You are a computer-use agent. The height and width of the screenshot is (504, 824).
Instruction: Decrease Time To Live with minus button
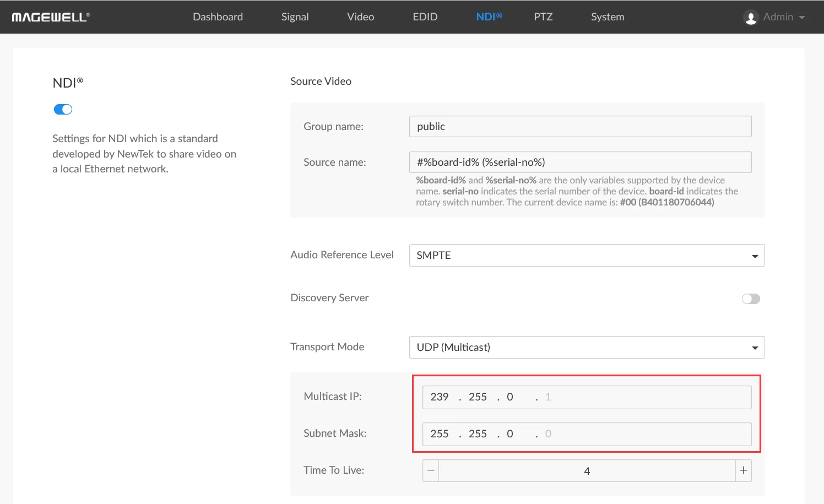[x=431, y=471]
